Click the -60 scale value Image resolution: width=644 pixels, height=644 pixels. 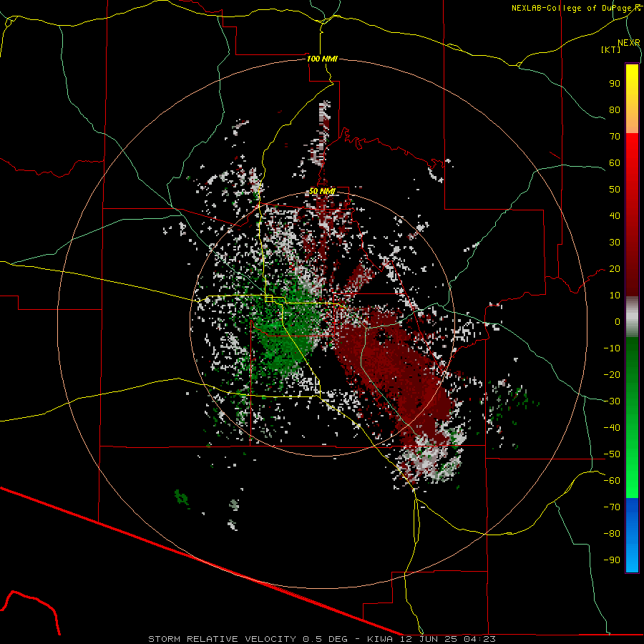[612, 481]
